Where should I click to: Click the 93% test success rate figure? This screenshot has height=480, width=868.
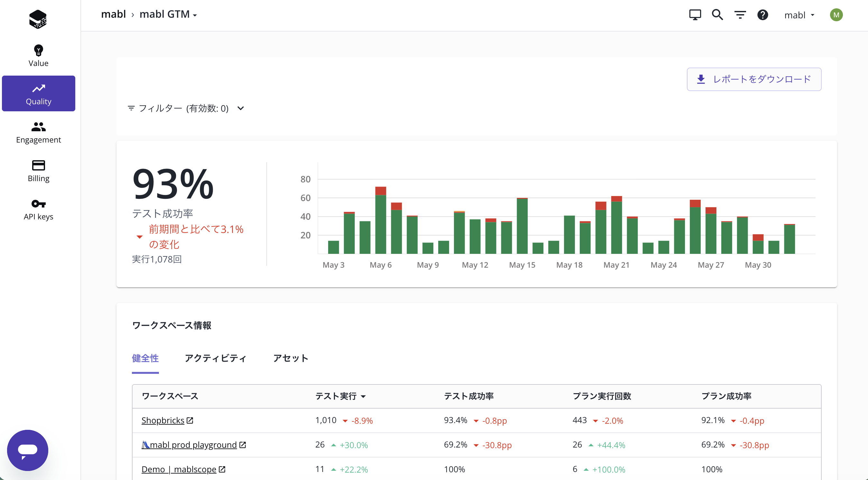pyautogui.click(x=173, y=184)
